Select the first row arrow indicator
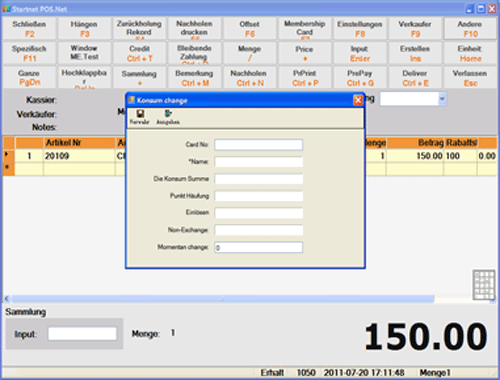The width and height of the screenshot is (500, 380). tap(6, 154)
